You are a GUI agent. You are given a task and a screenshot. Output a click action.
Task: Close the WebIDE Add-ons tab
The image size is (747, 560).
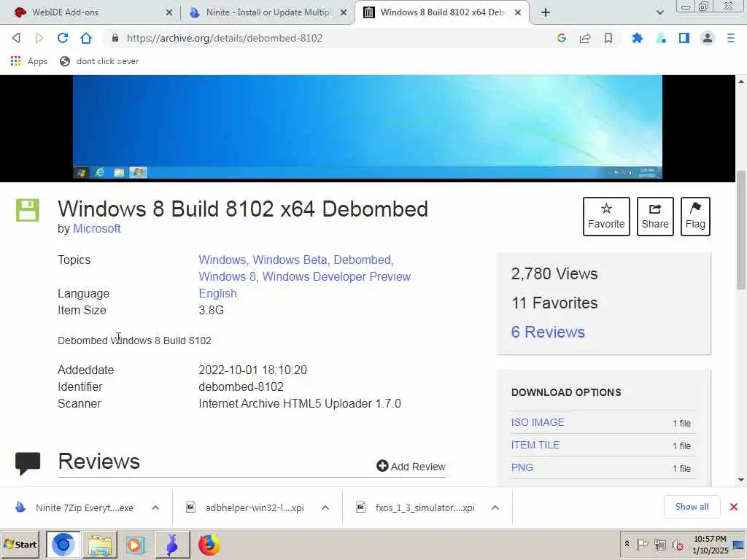pos(169,13)
